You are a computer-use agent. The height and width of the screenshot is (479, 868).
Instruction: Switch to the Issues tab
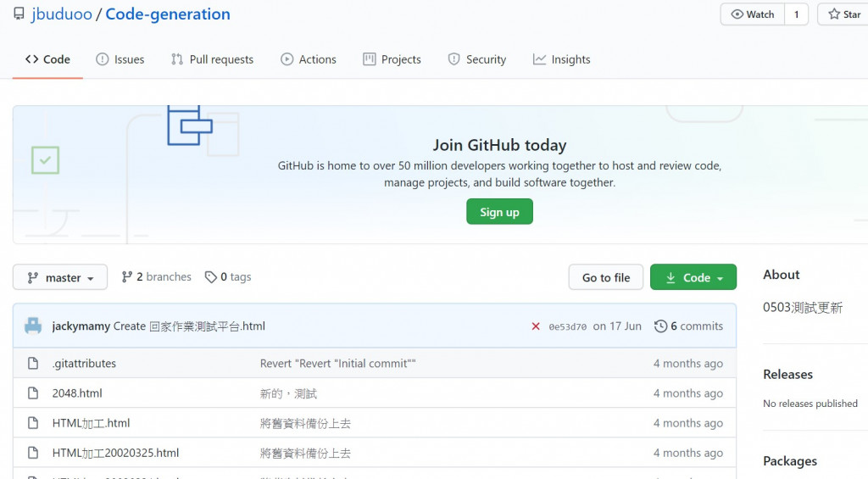120,59
